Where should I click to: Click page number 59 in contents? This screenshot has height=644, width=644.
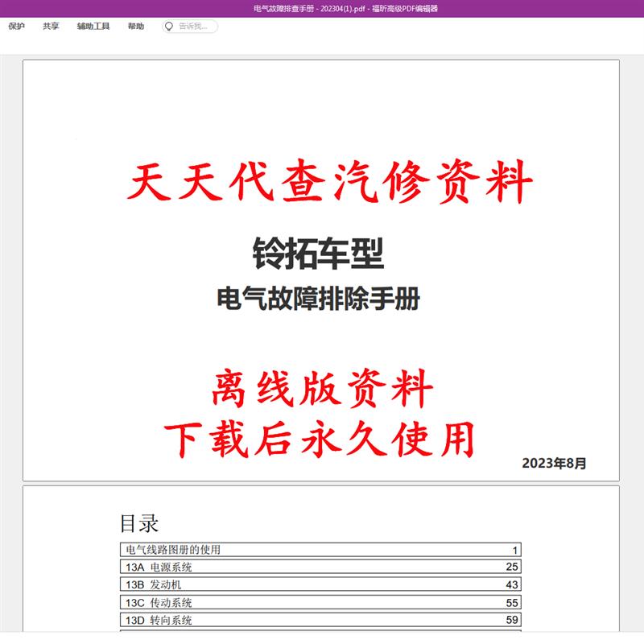(x=512, y=620)
